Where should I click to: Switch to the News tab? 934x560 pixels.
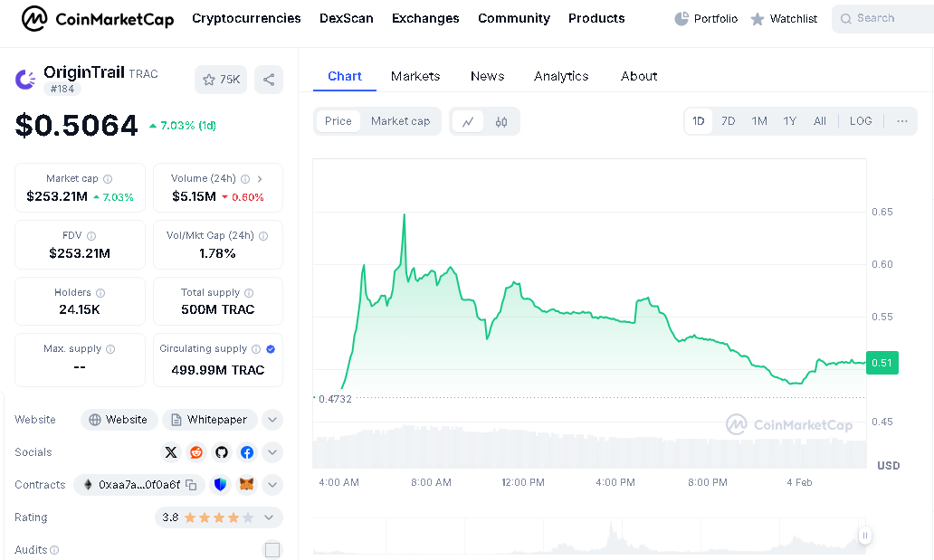point(487,76)
